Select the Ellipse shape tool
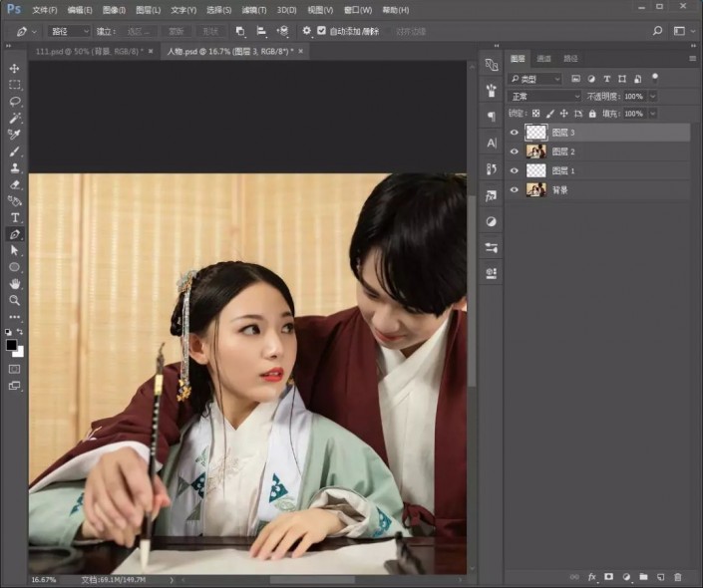 click(x=14, y=267)
